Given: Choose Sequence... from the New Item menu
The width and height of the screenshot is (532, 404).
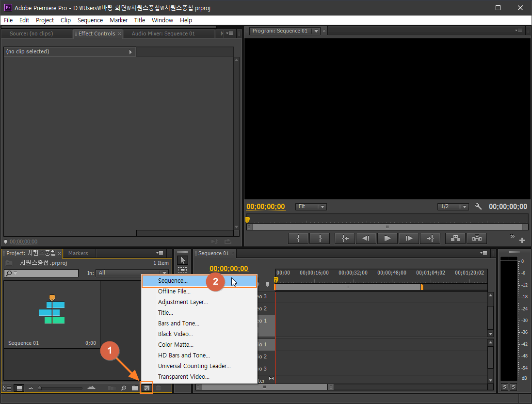Looking at the screenshot, I should (x=199, y=281).
